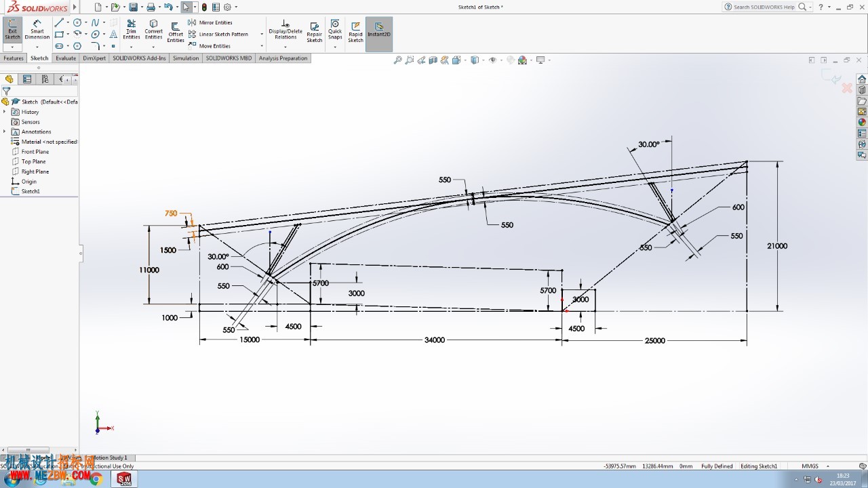The height and width of the screenshot is (488, 868).
Task: Toggle Rapid Sketch mode
Action: [x=356, y=31]
